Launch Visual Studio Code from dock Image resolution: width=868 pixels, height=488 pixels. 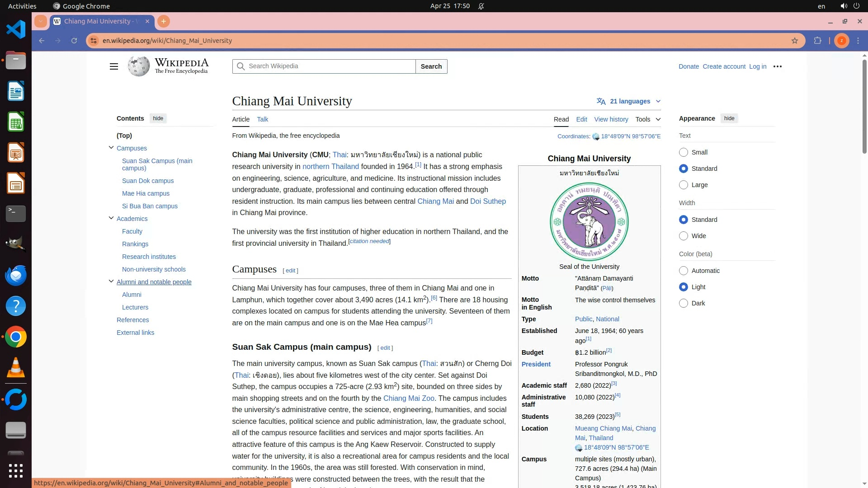[16, 30]
